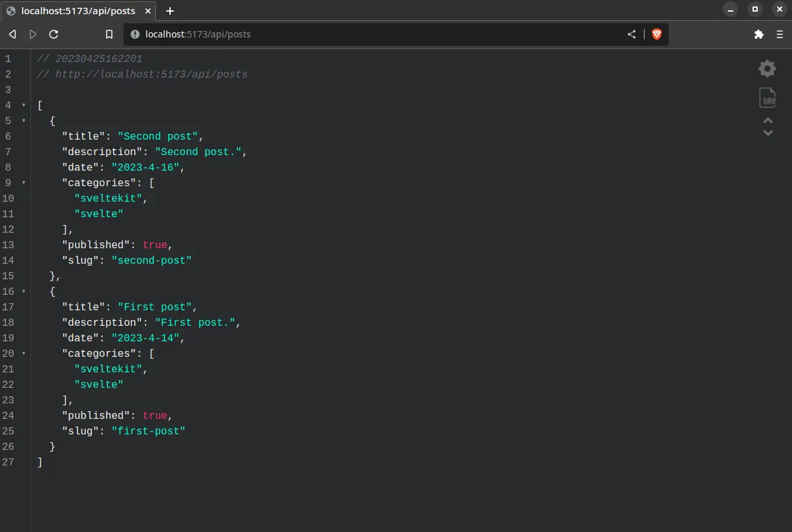Close the localhost:5173/api/posts tab
Image resolution: width=792 pixels, height=532 pixels.
tap(148, 11)
